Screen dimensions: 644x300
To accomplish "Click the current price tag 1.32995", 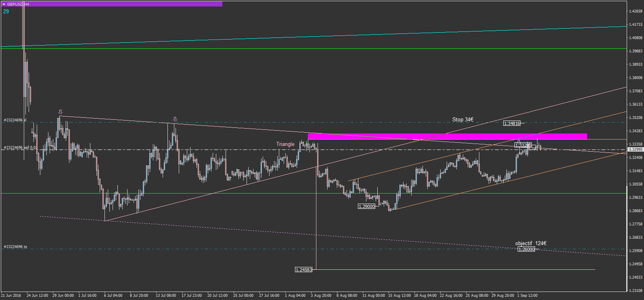I will tap(636, 150).
